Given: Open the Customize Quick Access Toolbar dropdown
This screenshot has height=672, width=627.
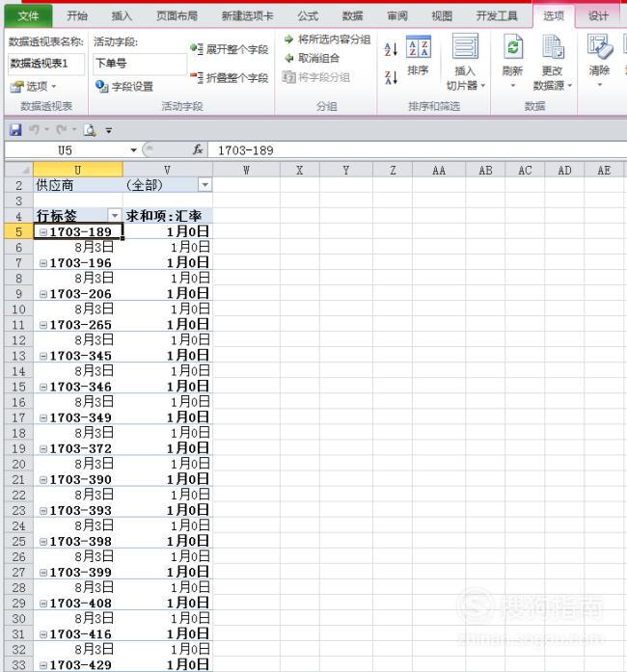Looking at the screenshot, I should click(x=109, y=130).
